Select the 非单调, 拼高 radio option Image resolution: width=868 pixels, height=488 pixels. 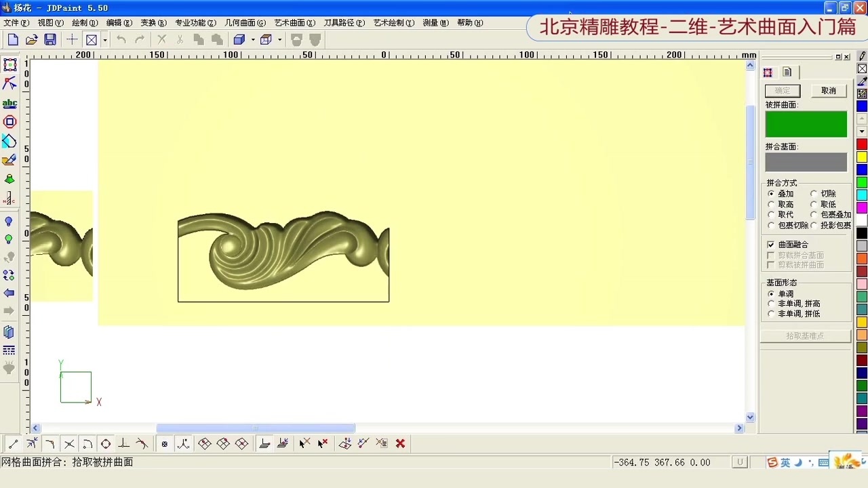coord(771,304)
